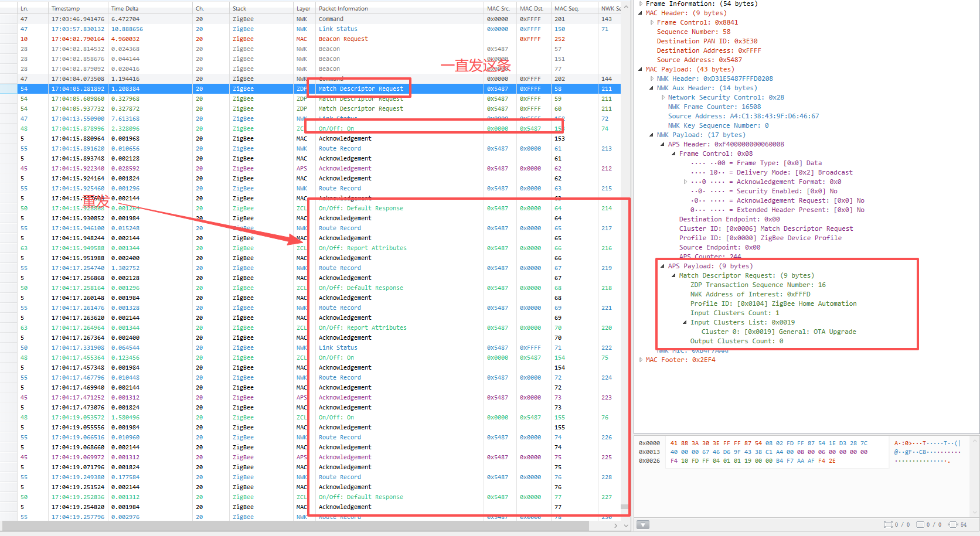Image resolution: width=980 pixels, height=536 pixels.
Task: Collapse the Acknowledgement Request: [0x0] expander
Action: [685, 200]
